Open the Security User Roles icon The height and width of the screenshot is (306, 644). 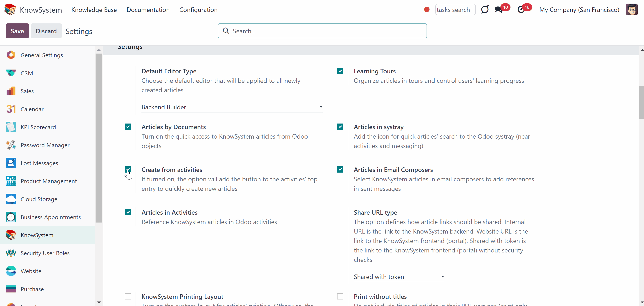[x=11, y=253]
